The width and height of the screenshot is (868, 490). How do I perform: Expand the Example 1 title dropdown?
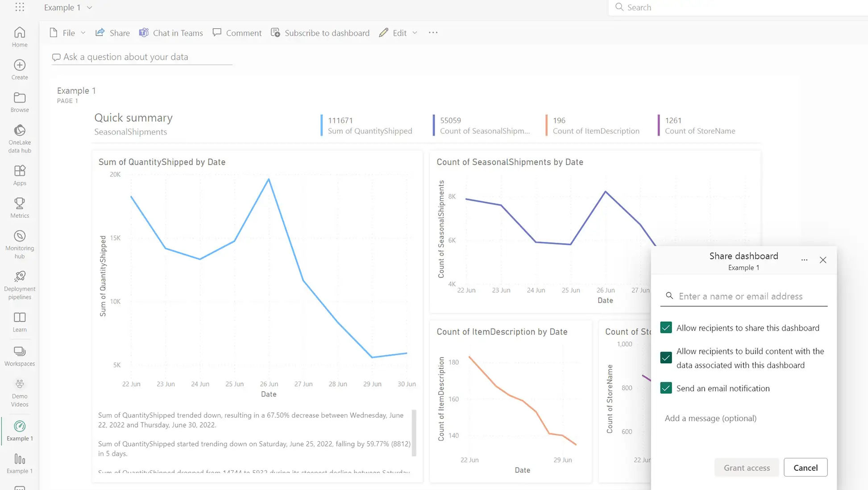pyautogui.click(x=89, y=8)
